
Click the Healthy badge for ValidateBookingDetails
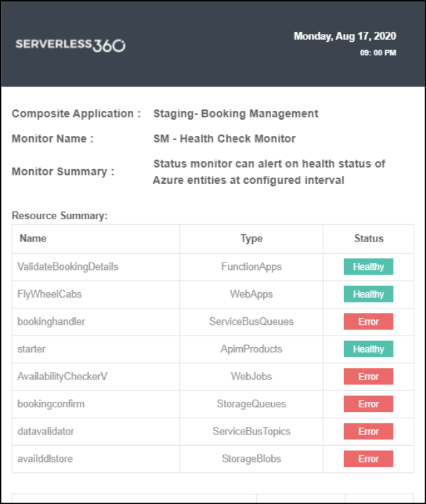(x=369, y=267)
